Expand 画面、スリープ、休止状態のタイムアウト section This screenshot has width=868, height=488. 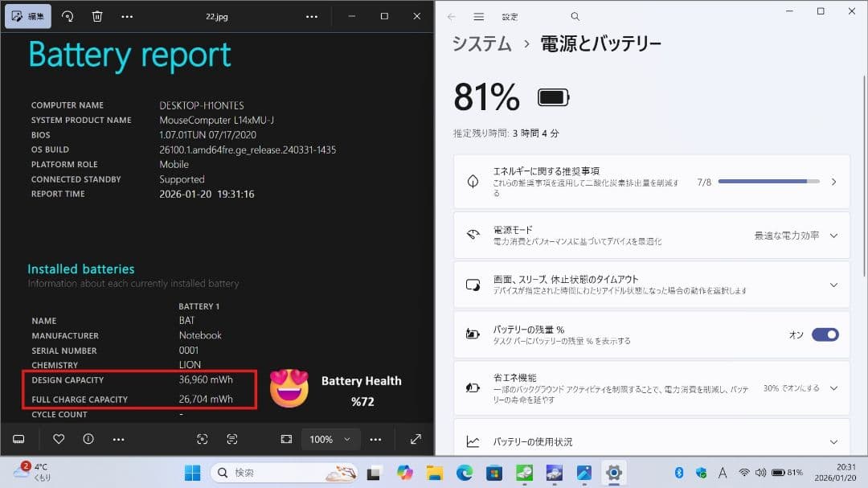pos(833,284)
